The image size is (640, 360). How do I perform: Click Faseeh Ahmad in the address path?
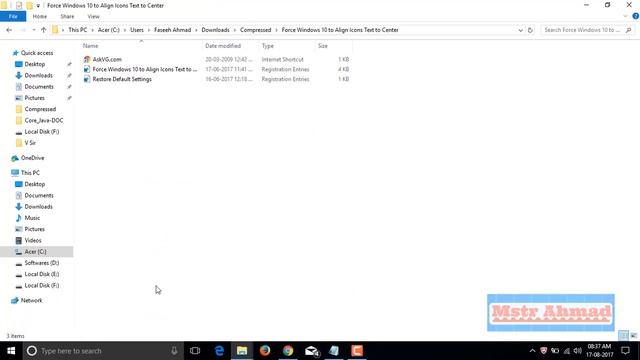(x=172, y=30)
